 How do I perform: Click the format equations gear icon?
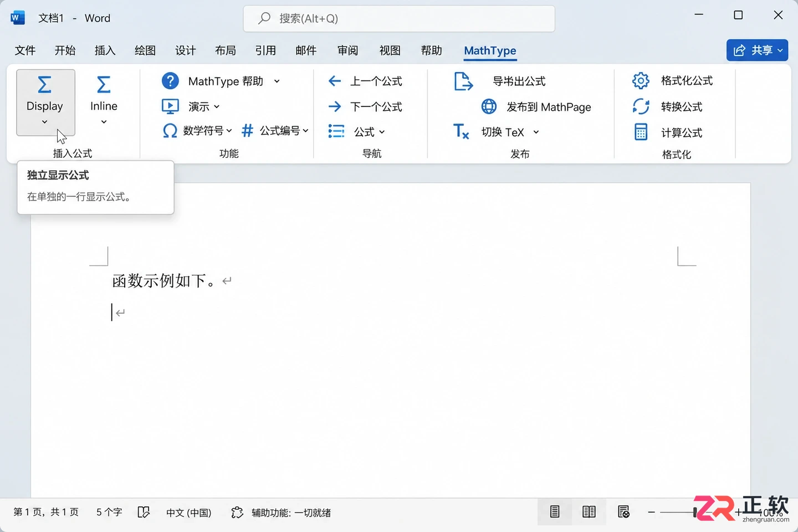coord(641,80)
